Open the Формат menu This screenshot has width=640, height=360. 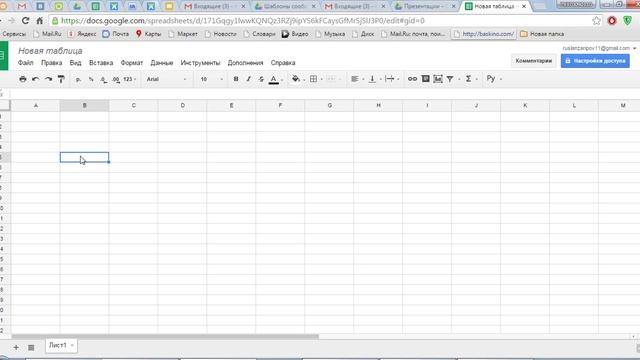(131, 63)
